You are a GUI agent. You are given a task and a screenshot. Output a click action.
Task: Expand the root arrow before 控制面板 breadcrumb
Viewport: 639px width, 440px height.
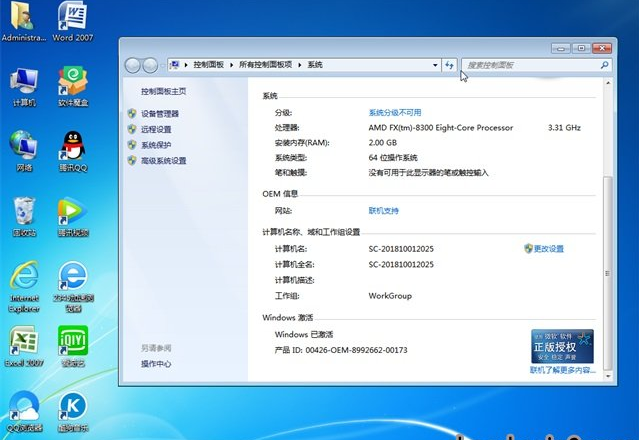pyautogui.click(x=186, y=65)
